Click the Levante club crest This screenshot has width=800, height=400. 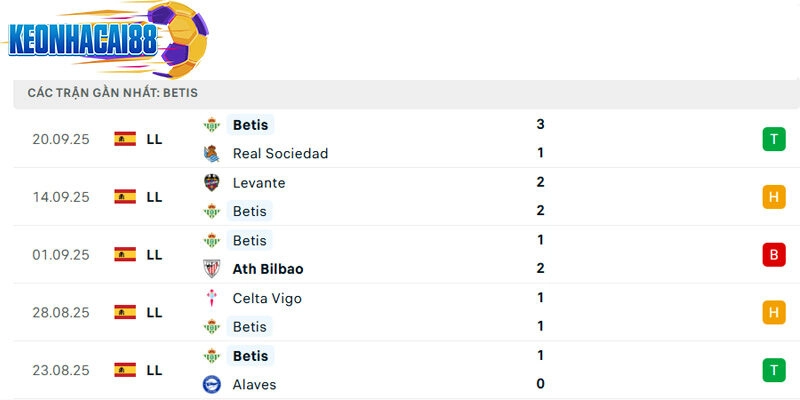pos(211,183)
